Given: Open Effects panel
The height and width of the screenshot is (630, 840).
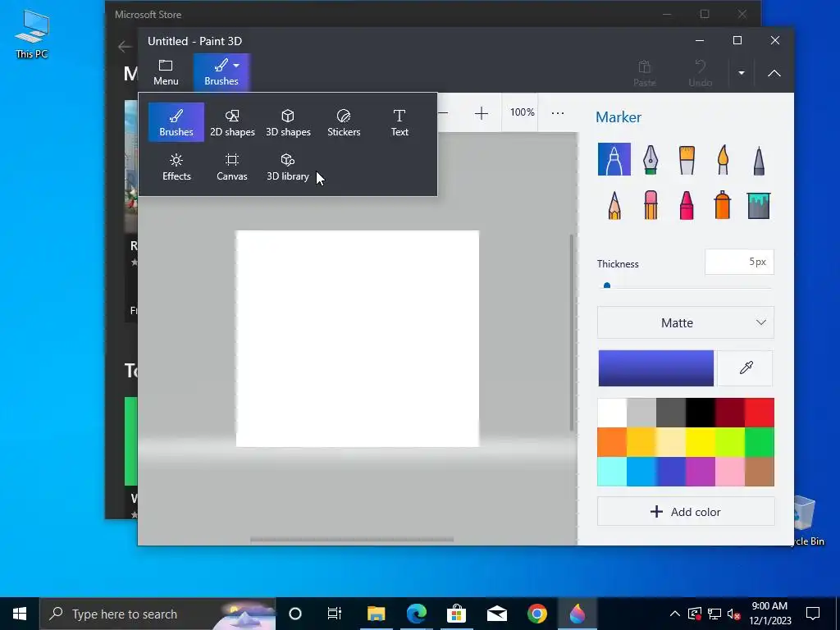Looking at the screenshot, I should point(176,167).
